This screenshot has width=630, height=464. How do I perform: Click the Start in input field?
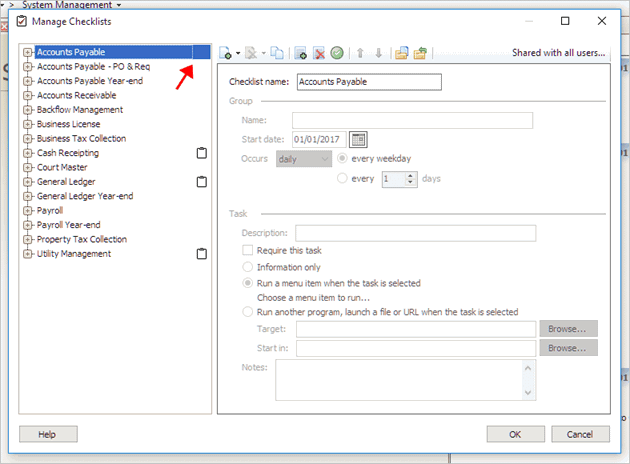point(416,348)
